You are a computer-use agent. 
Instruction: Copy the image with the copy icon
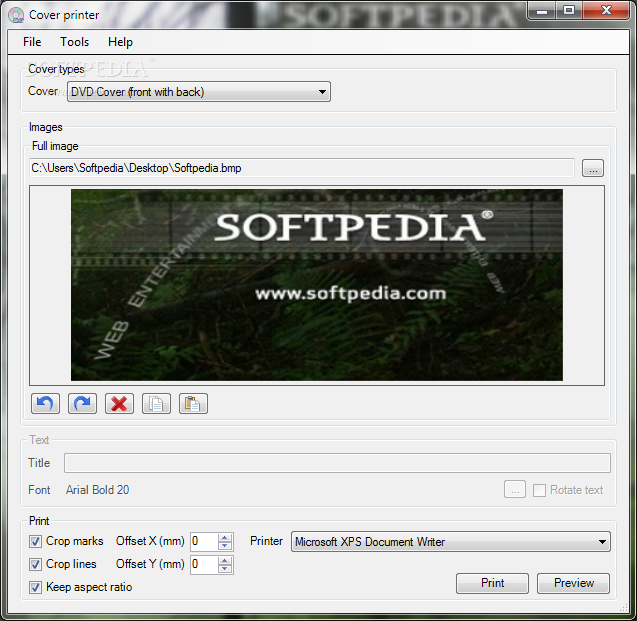pyautogui.click(x=156, y=403)
